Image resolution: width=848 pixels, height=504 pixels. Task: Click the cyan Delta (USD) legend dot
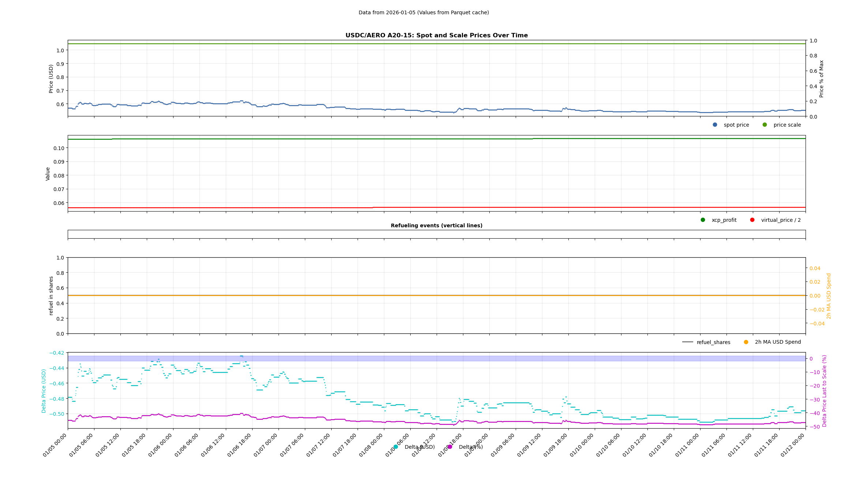pos(396,447)
